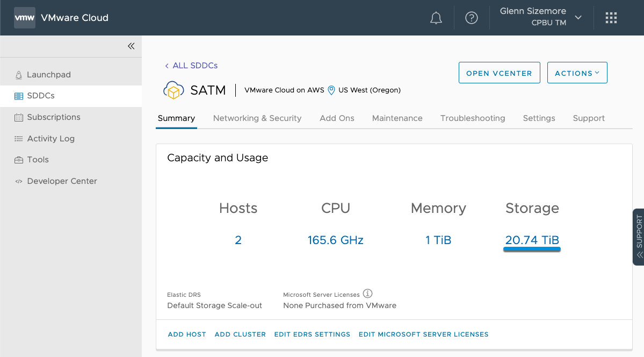Click the VMware Cloud vmw logo
This screenshot has width=644, height=357.
(x=25, y=18)
